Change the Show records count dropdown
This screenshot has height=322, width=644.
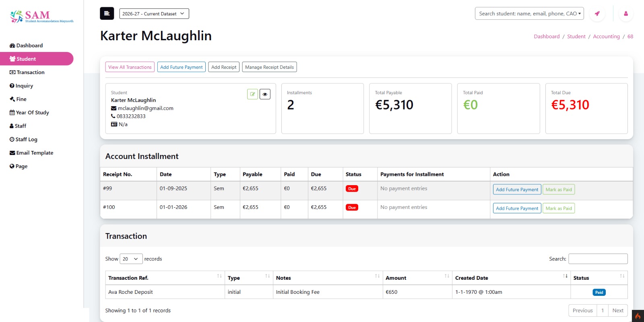(x=131, y=259)
